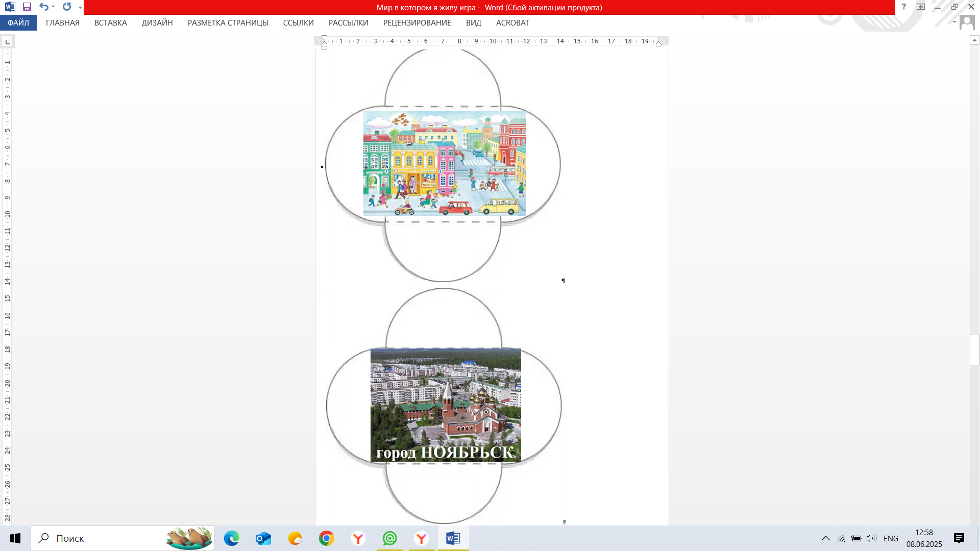This screenshot has width=980, height=551.
Task: Open the ВСТАВКА ribbon tab
Action: [110, 23]
